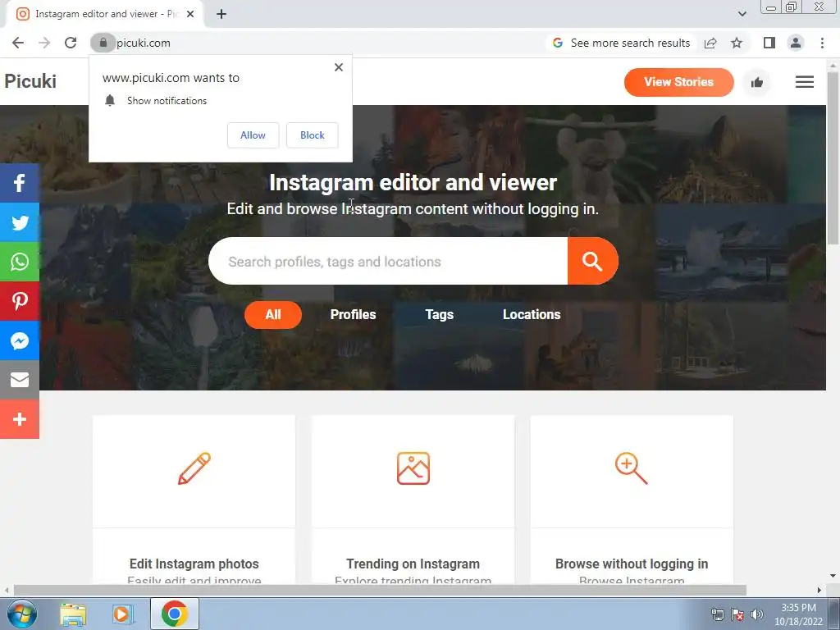Open the Chrome three-dot menu
The image size is (840, 630).
822,43
